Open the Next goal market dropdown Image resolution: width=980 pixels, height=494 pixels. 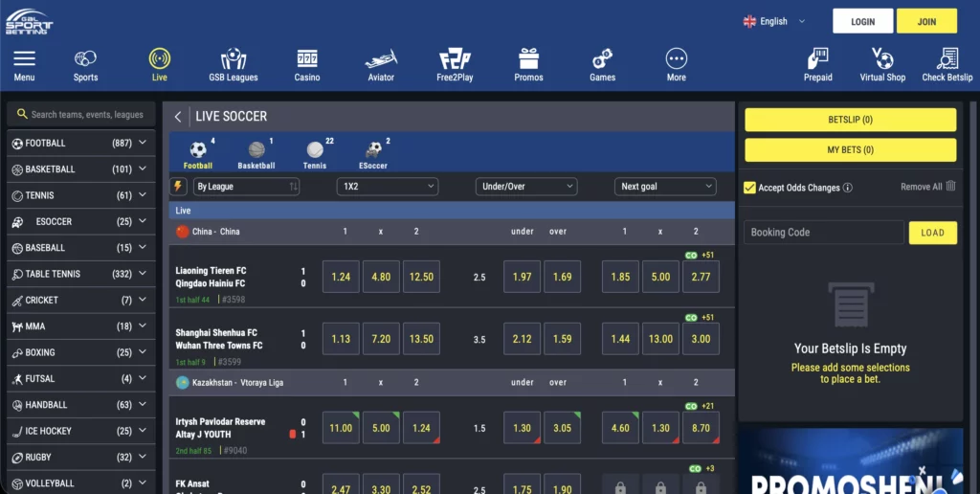665,187
